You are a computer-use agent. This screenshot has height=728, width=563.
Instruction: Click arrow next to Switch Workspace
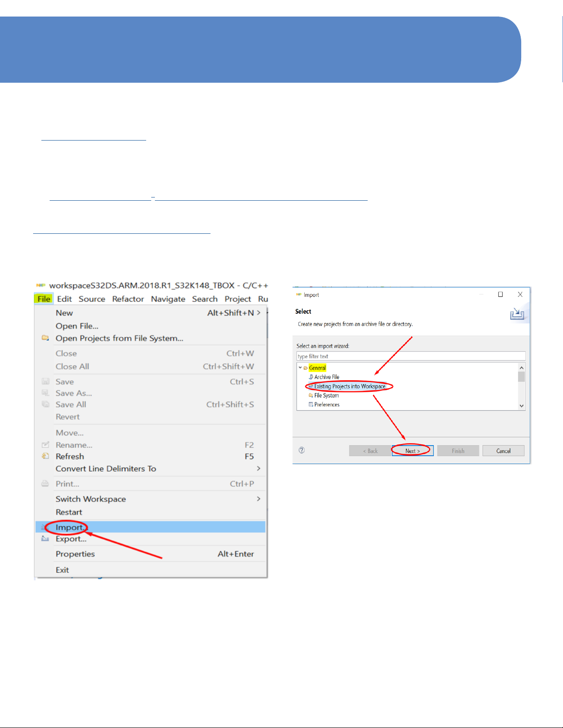(259, 498)
